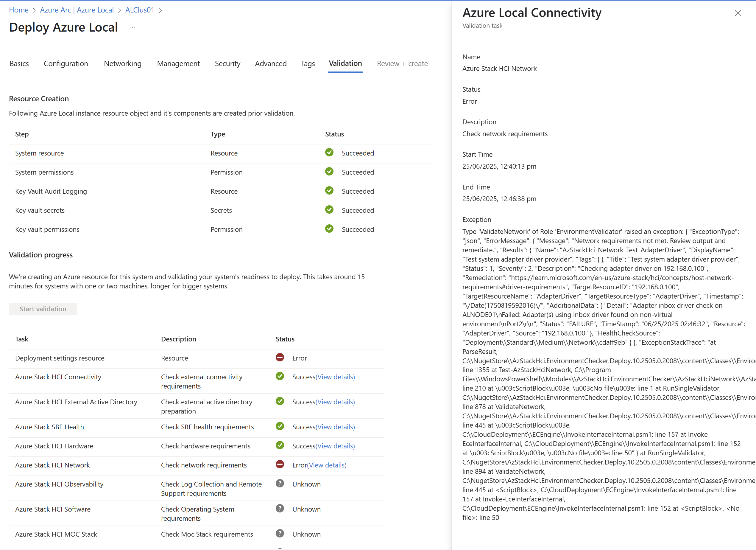Switch to the Basics tab
This screenshot has height=550, width=756.
[19, 64]
